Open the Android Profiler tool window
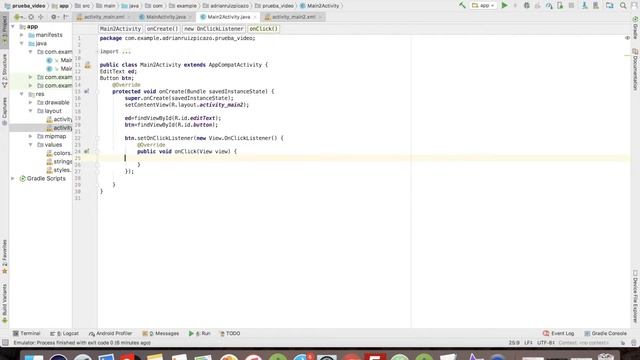 coord(110,333)
